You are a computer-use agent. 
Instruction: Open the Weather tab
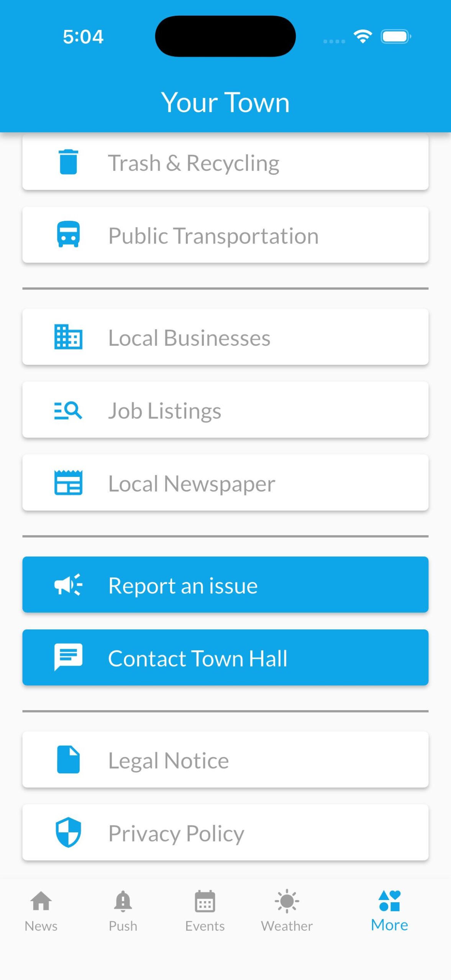[x=287, y=911]
